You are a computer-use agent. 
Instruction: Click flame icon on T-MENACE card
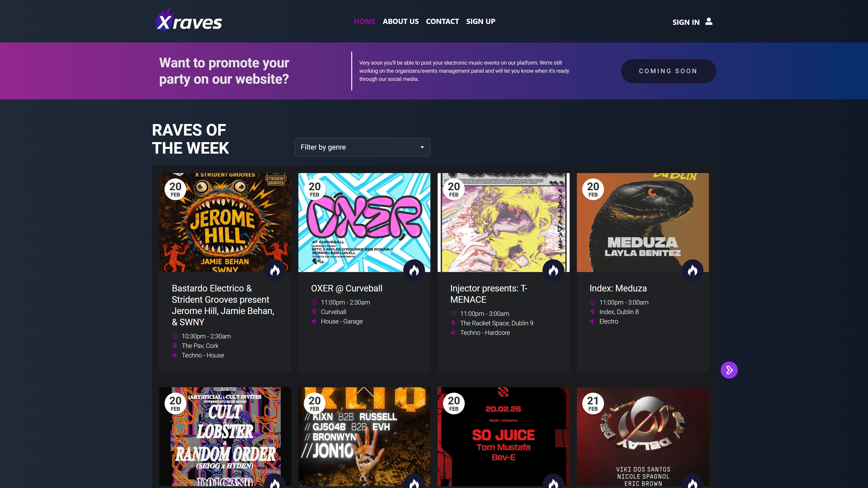(x=553, y=270)
